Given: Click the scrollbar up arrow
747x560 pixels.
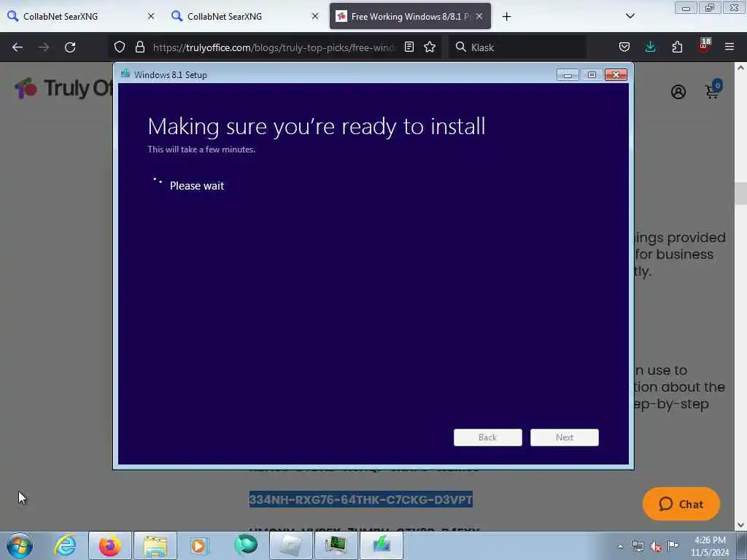Looking at the screenshot, I should 741,68.
